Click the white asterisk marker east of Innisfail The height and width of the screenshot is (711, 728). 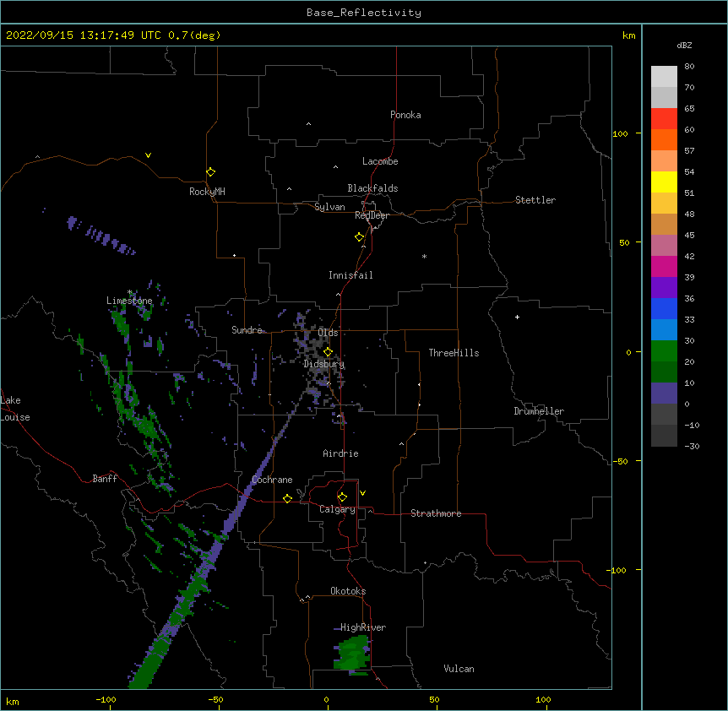424,256
